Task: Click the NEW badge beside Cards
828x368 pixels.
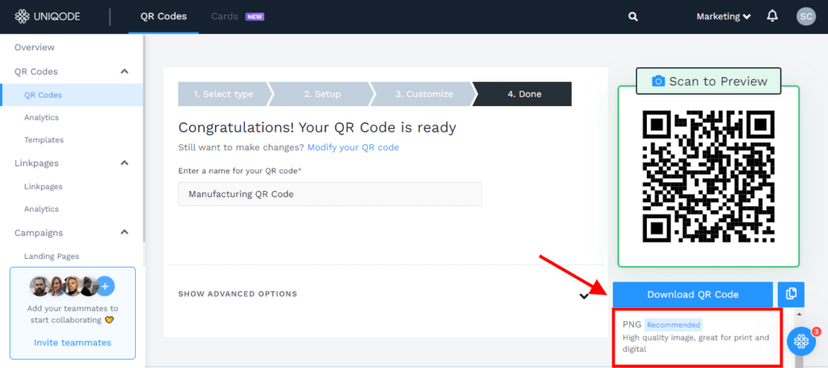Action: pos(255,17)
